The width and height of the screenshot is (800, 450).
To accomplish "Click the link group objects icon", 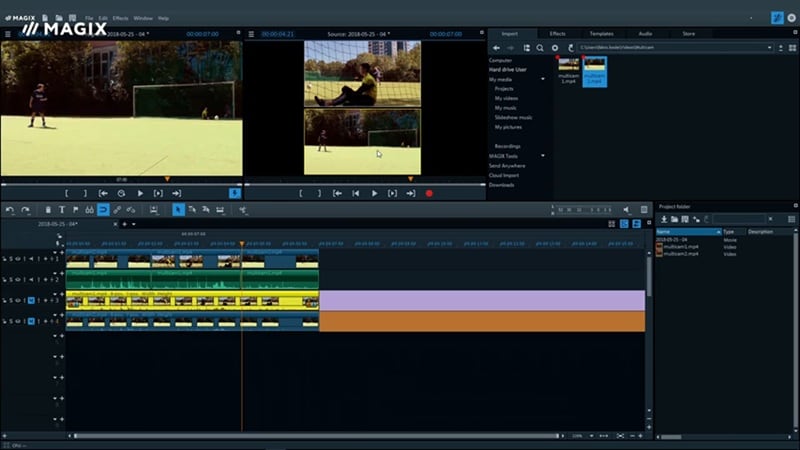I will [x=117, y=210].
